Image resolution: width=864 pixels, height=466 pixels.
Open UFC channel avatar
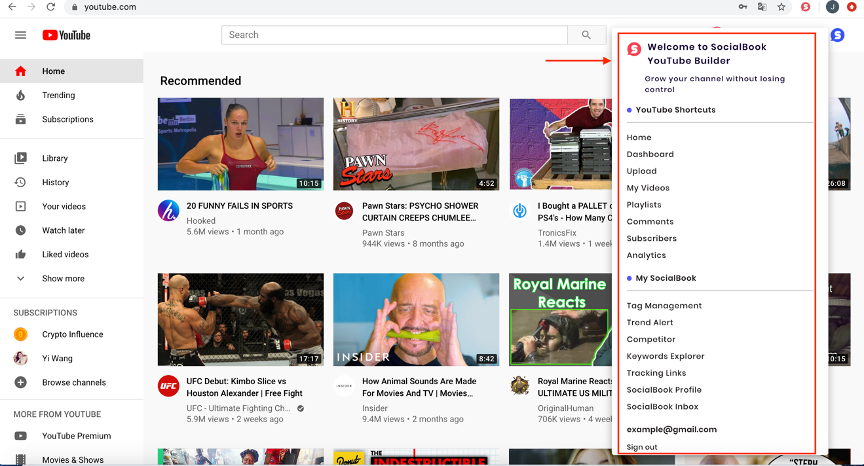click(x=169, y=386)
